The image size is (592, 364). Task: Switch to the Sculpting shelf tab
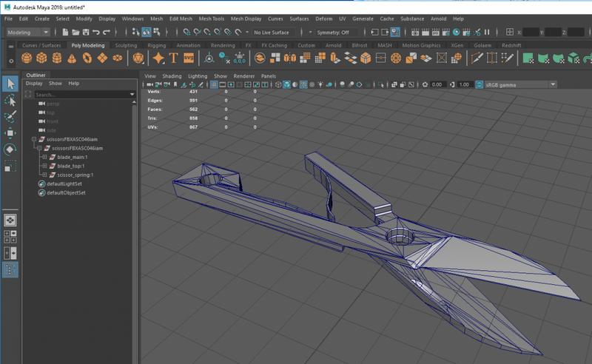pyautogui.click(x=126, y=45)
